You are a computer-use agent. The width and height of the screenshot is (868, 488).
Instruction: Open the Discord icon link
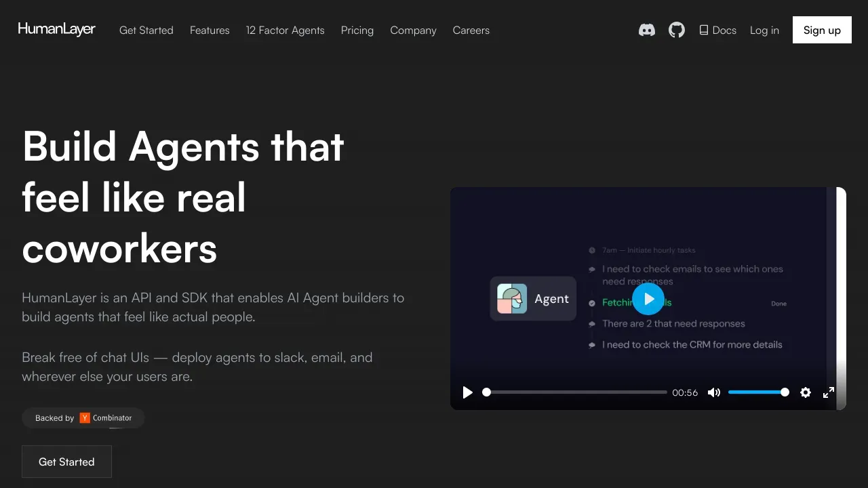click(647, 30)
